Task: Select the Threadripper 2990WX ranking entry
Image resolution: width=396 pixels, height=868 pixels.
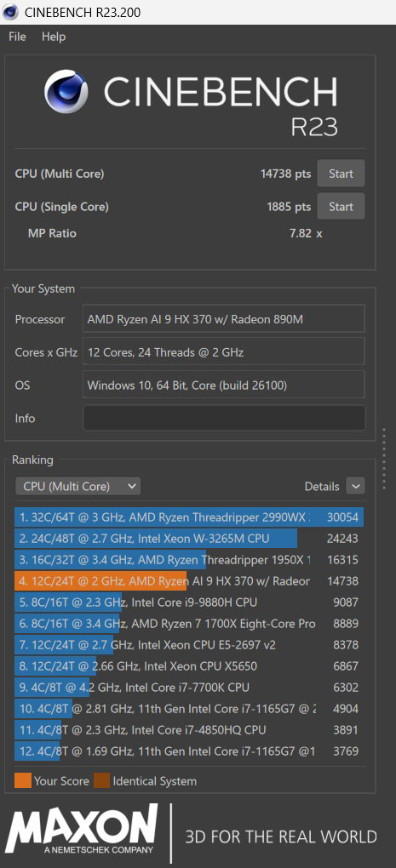Action: [189, 517]
